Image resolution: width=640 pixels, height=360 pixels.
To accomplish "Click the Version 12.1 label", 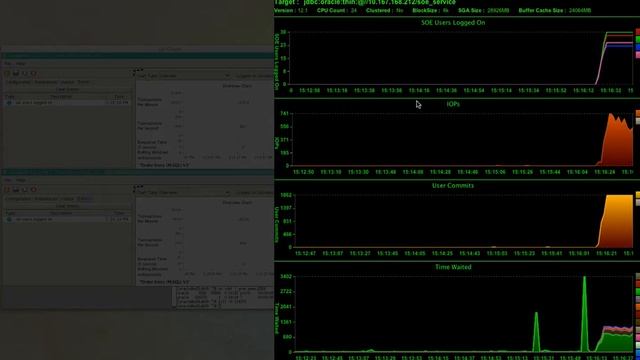I will (291, 11).
